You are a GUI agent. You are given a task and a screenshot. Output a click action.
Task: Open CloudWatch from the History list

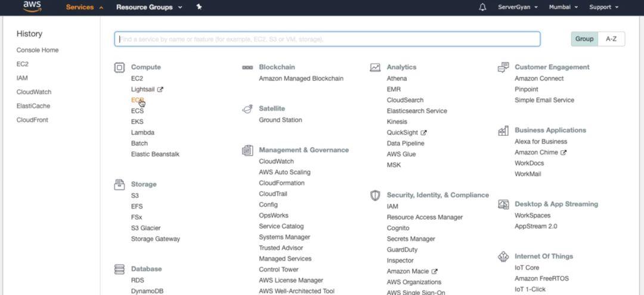point(33,92)
